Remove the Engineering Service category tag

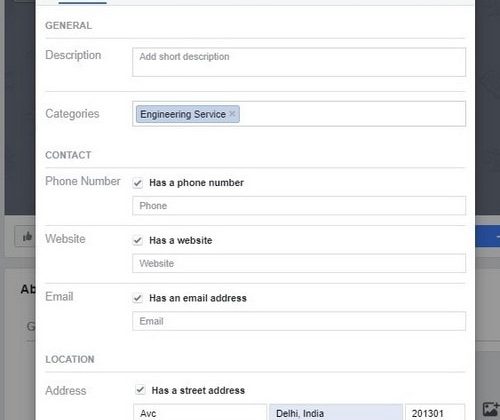[x=232, y=114]
